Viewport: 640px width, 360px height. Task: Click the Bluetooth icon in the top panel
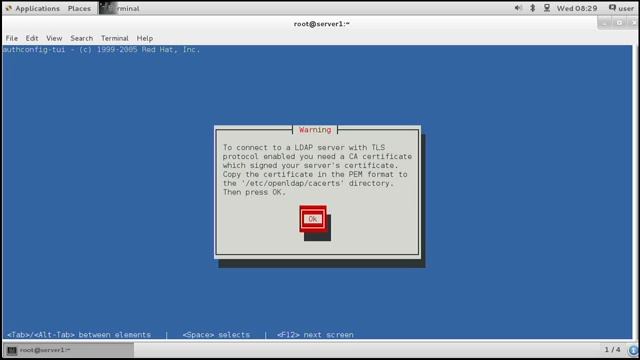click(x=532, y=8)
